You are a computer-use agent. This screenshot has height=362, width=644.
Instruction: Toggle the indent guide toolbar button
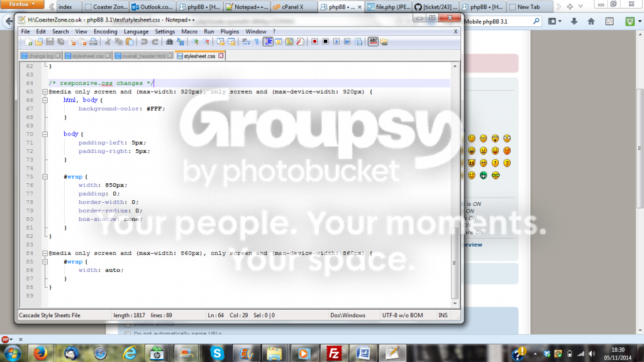click(268, 42)
